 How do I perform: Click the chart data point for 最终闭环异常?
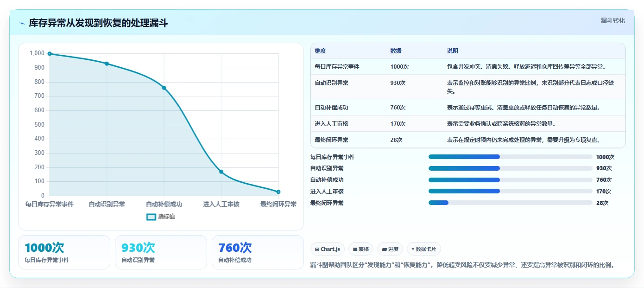278,192
